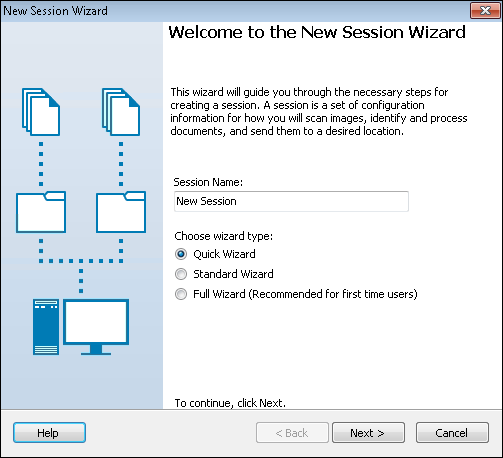Viewport: 503px width, 458px height.
Task: Choose the Standard Wizard option
Action: pos(181,274)
